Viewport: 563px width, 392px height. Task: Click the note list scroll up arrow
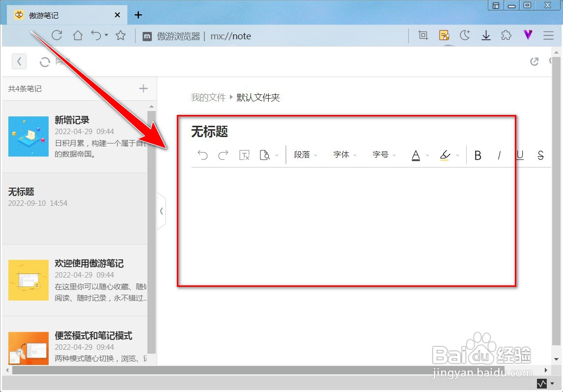point(151,106)
